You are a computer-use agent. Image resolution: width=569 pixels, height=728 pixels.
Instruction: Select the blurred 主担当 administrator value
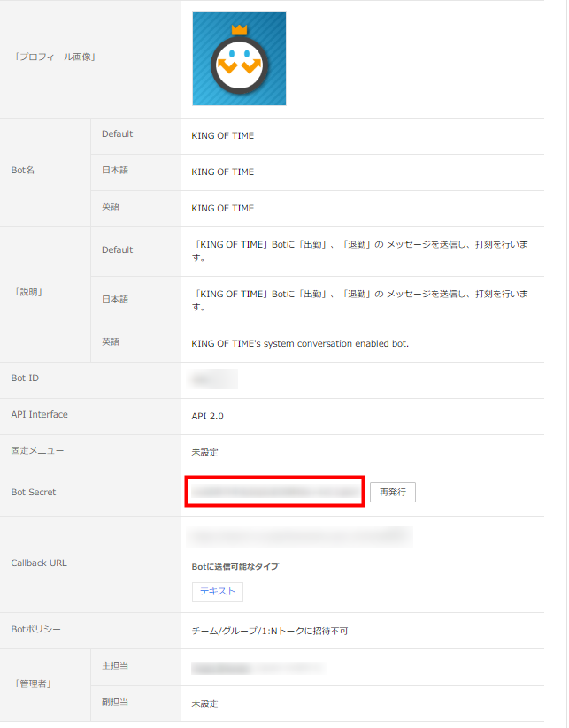click(x=258, y=668)
